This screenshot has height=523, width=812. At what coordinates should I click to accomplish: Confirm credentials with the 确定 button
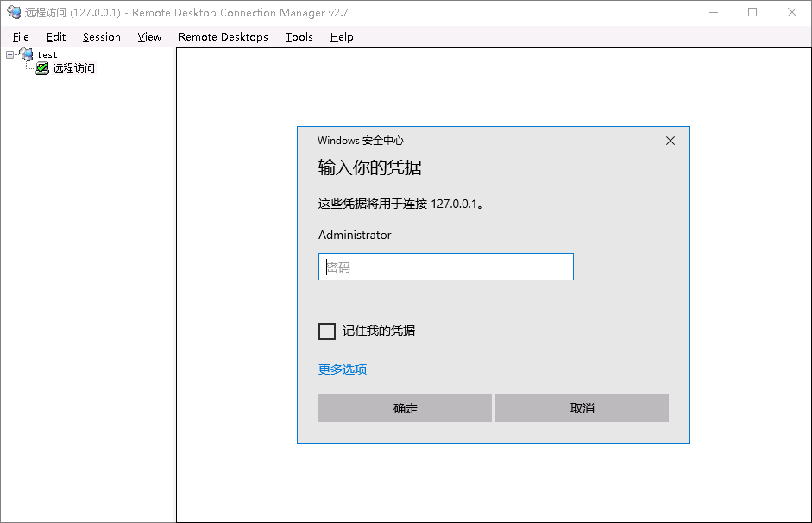(405, 408)
